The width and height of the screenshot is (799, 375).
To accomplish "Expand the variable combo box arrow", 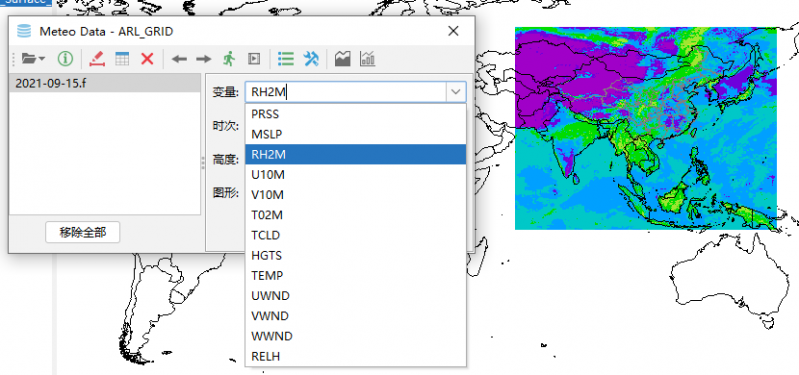I will (x=456, y=92).
